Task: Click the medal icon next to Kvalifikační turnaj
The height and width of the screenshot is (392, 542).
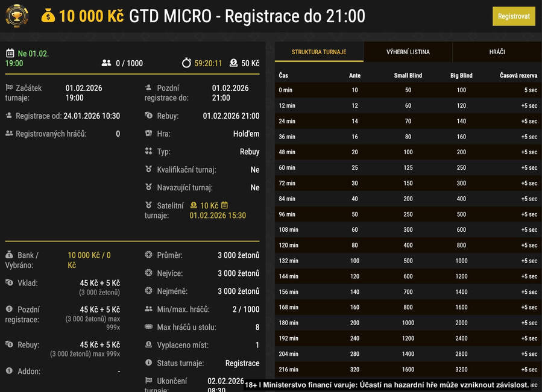Action: (x=148, y=169)
